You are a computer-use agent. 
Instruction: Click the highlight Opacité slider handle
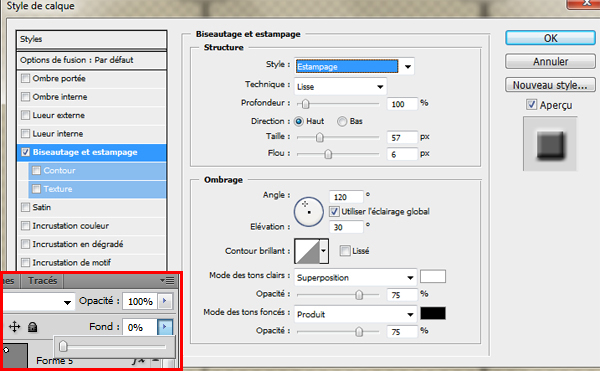(x=359, y=295)
